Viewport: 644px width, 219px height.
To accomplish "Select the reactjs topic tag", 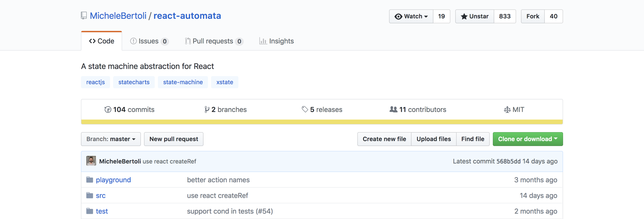I will [x=96, y=82].
